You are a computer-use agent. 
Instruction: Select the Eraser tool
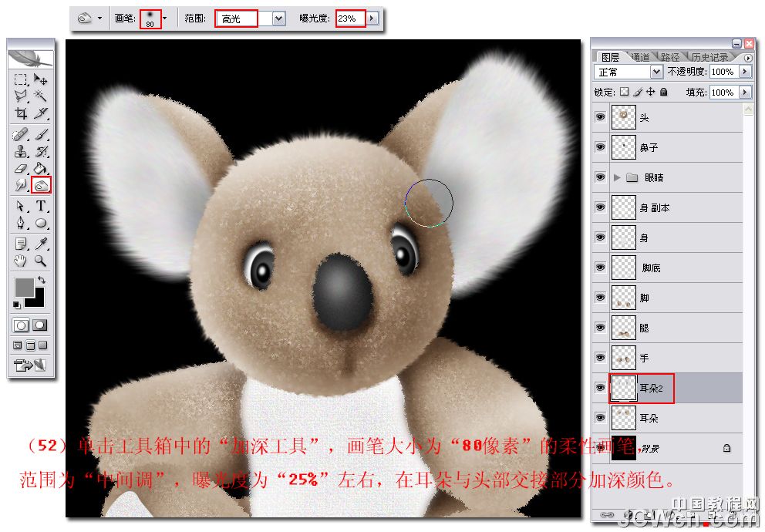(x=21, y=169)
